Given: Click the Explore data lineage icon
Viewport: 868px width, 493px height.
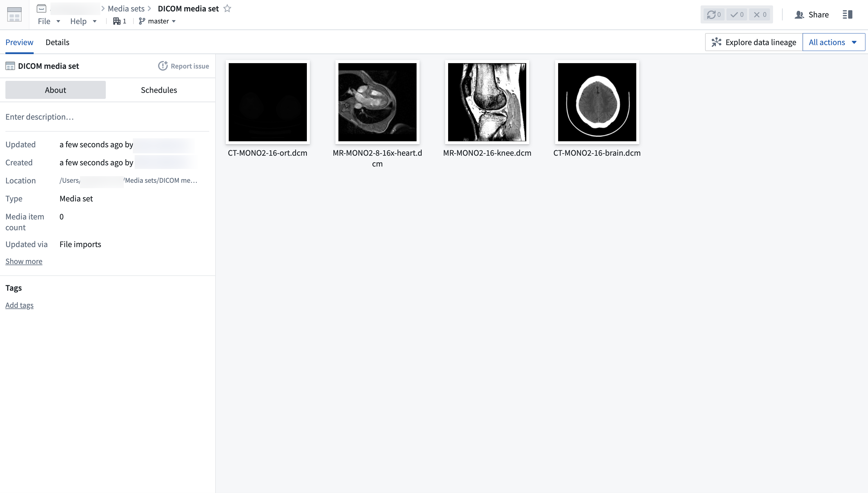Looking at the screenshot, I should pyautogui.click(x=715, y=42).
